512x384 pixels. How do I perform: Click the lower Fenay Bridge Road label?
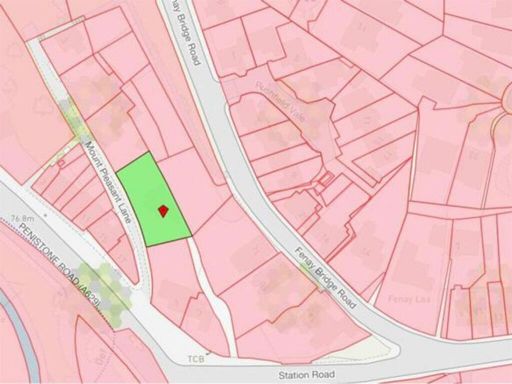tap(326, 278)
